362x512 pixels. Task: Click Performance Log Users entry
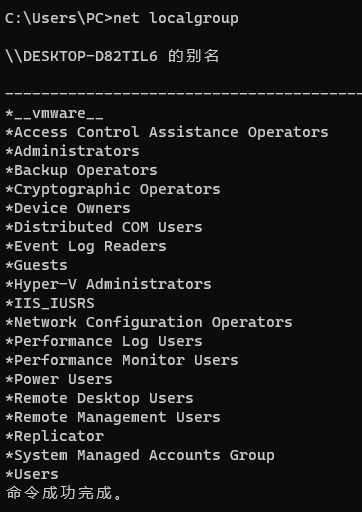[104, 341]
